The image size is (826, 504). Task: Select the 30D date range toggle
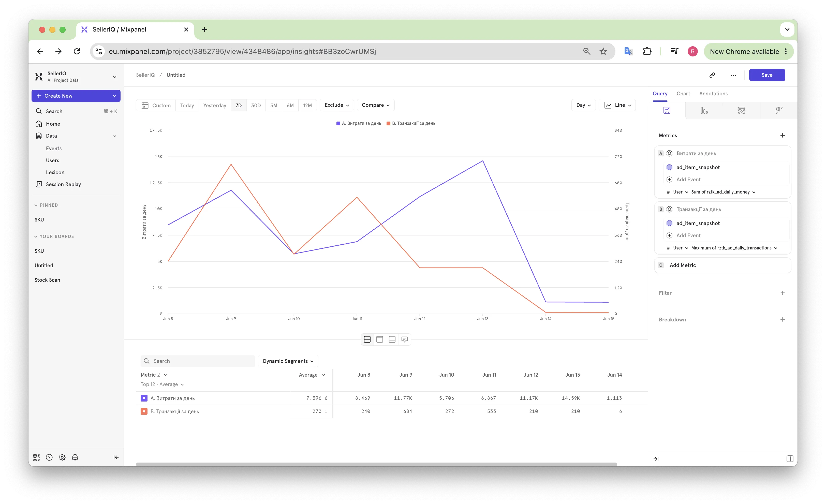[256, 105]
